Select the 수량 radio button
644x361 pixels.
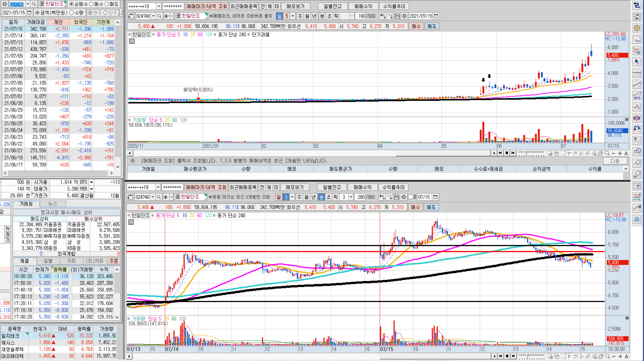click(x=71, y=13)
